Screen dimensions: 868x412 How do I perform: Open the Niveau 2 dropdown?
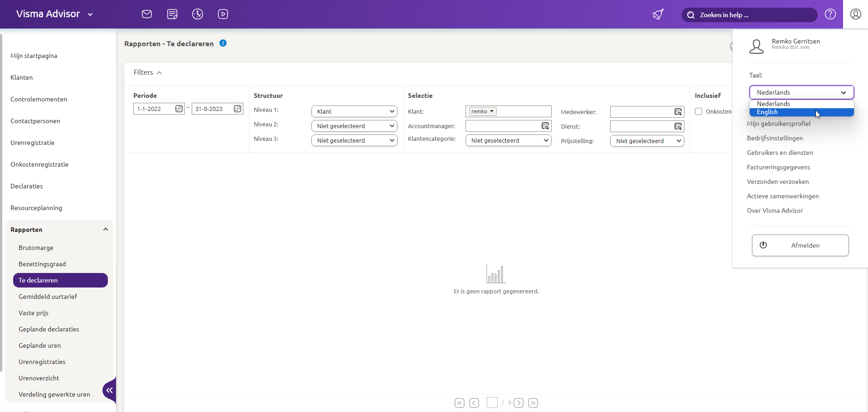pos(354,125)
